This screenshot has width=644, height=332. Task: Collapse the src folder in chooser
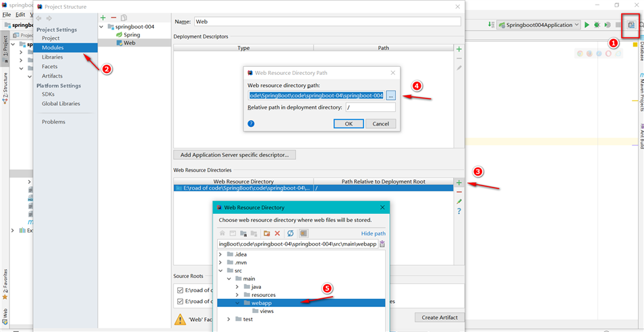[x=221, y=271]
